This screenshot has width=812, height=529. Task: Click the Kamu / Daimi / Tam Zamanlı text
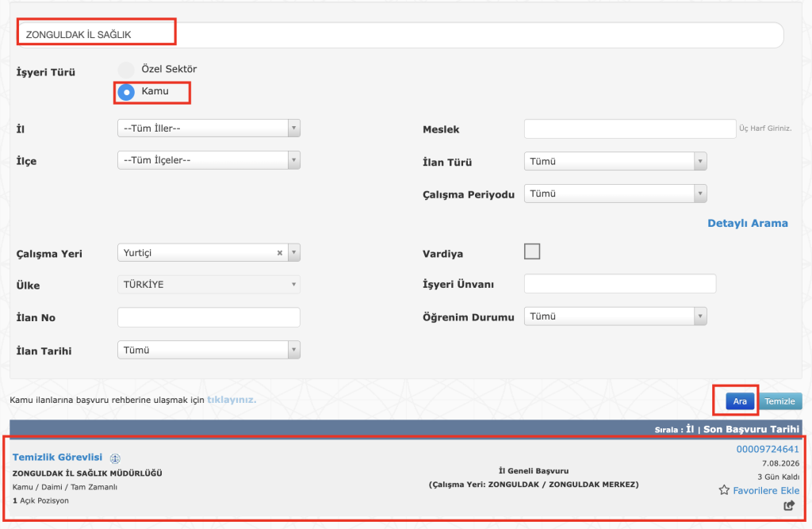(65, 487)
